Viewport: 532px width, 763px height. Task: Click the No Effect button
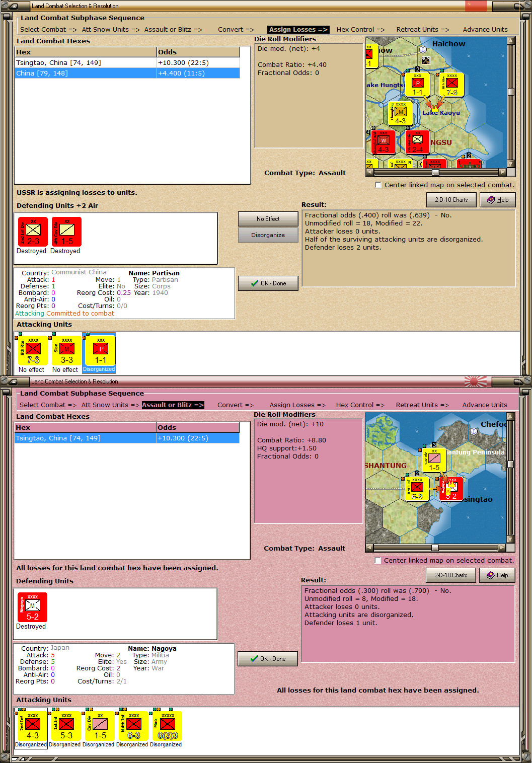click(268, 219)
